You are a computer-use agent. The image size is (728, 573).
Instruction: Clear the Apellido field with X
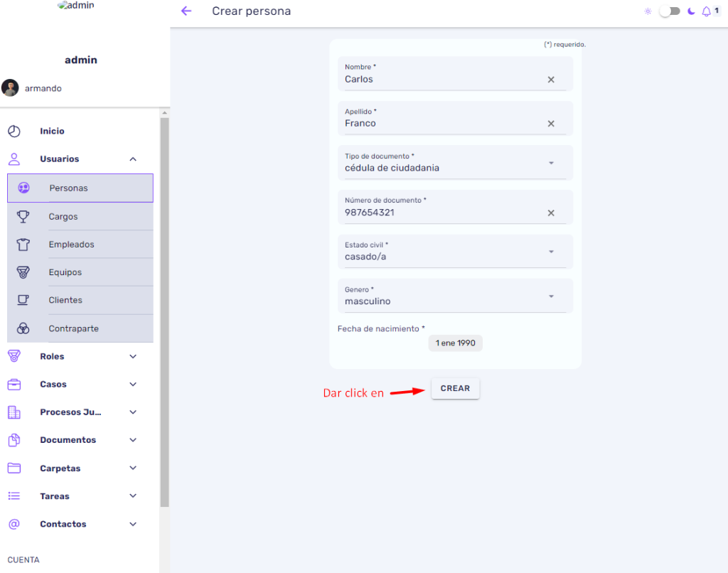(551, 124)
